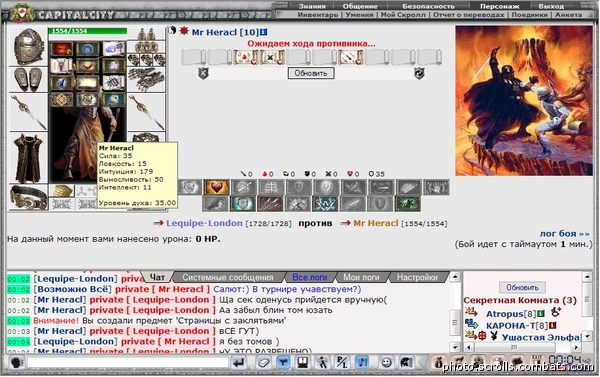600x377 pixels.
Task: Open the Инвентарь link
Action: tap(318, 15)
